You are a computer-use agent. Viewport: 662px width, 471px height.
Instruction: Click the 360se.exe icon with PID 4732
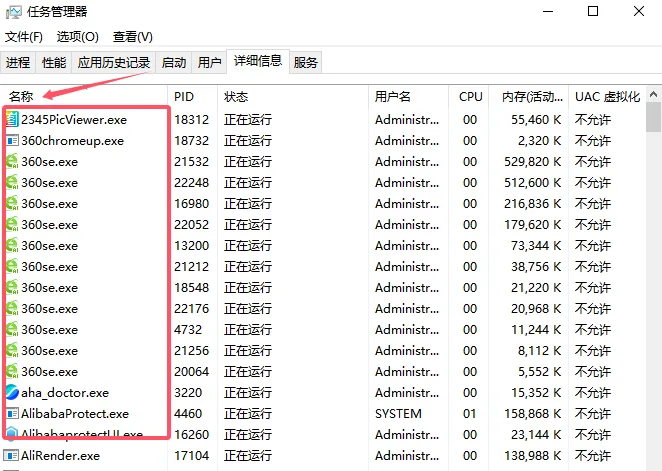(x=12, y=330)
